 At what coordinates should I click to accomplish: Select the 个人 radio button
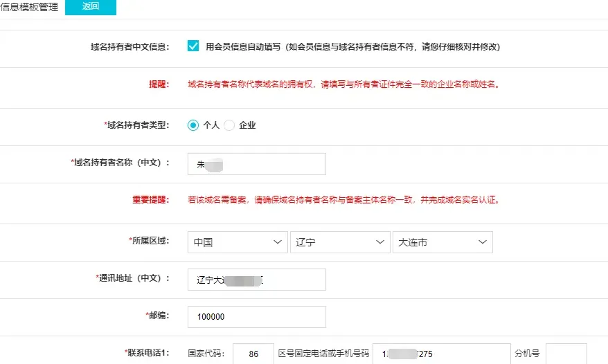point(193,125)
